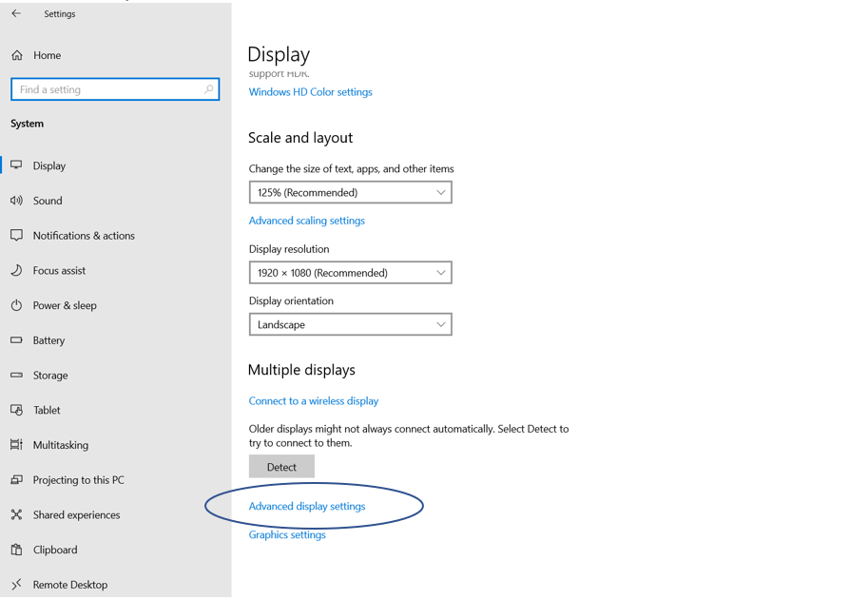868x599 pixels.
Task: Click the Storage drive icon
Action: coord(17,376)
